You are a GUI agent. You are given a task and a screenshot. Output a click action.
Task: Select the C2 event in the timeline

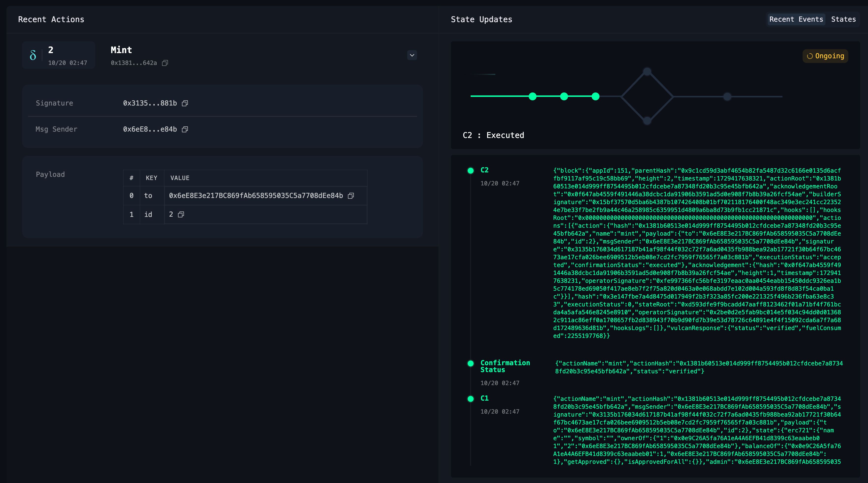(484, 170)
